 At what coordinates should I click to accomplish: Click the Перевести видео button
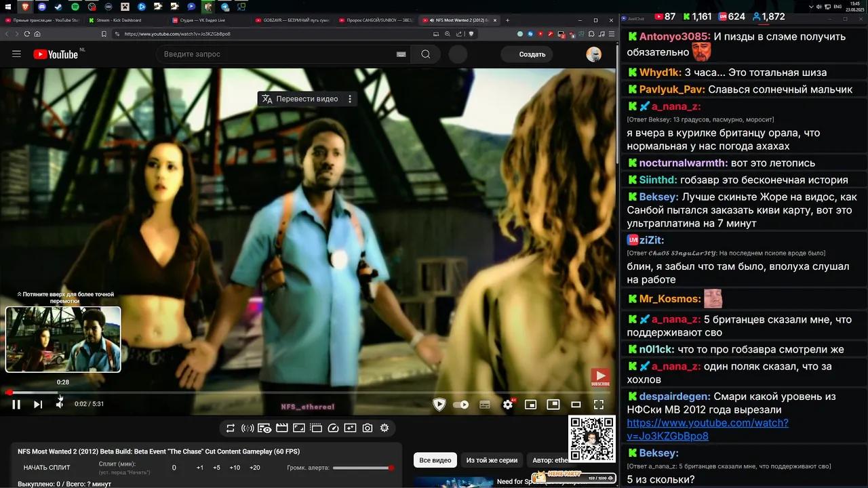[300, 99]
